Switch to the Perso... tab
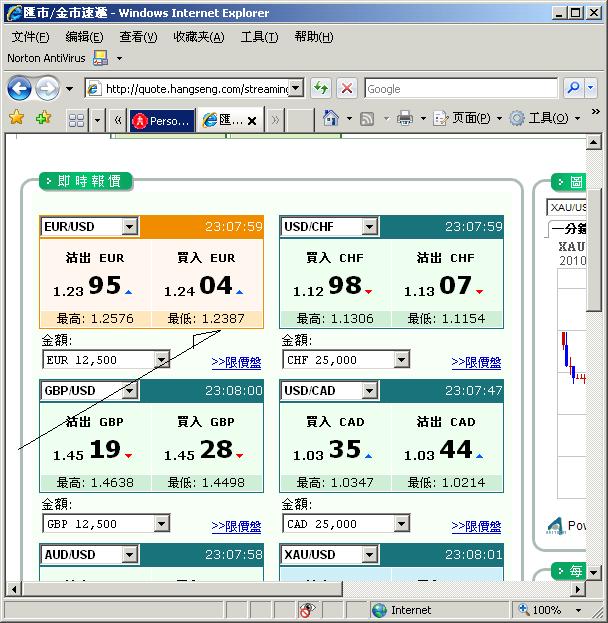Image resolution: width=608 pixels, height=623 pixels. [162, 120]
